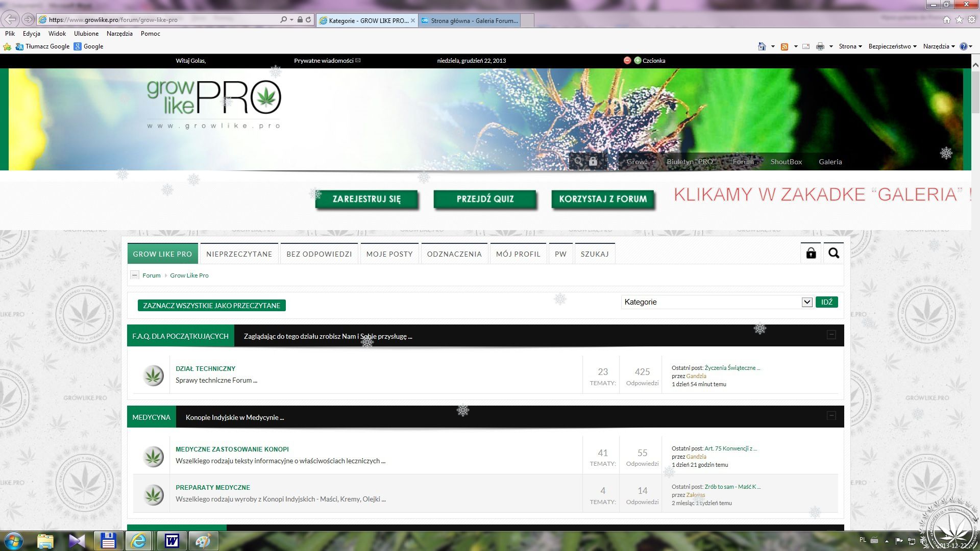Viewport: 980px width, 551px height.
Task: Click the IDŹ button
Action: tap(827, 302)
